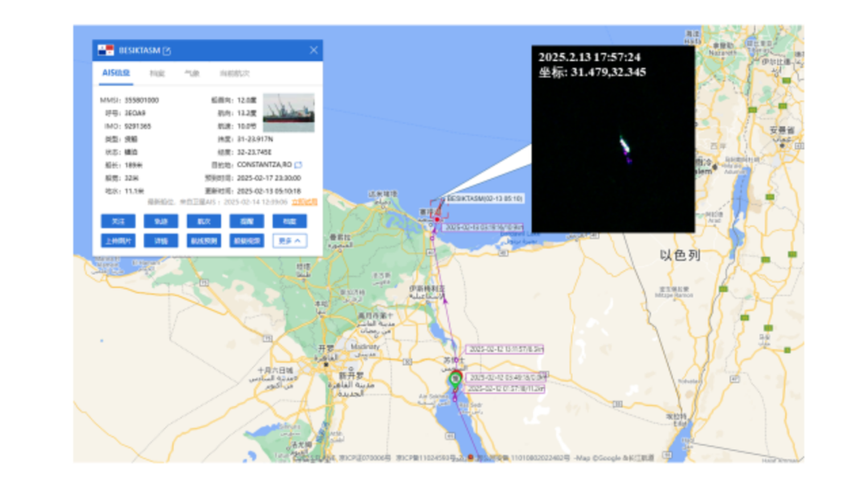868x489 pixels.
Task: Click the 开罗 city label on map
Action: 326,349
